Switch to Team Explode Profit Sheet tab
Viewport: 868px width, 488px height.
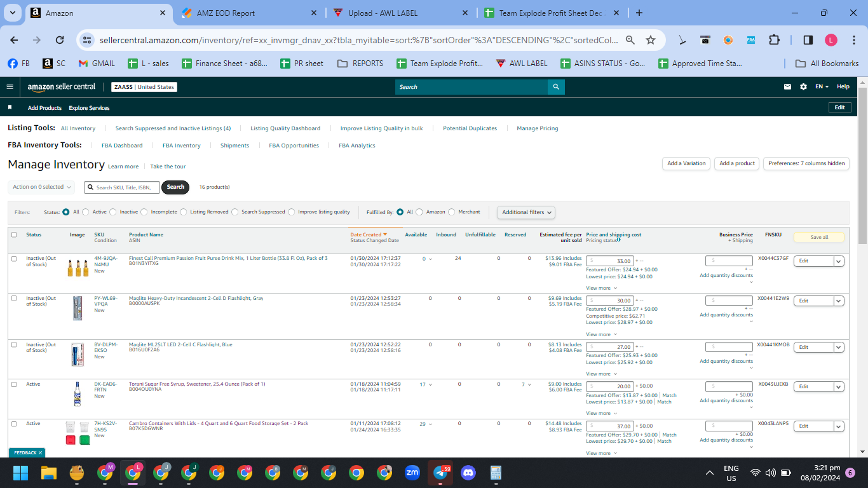(x=552, y=13)
